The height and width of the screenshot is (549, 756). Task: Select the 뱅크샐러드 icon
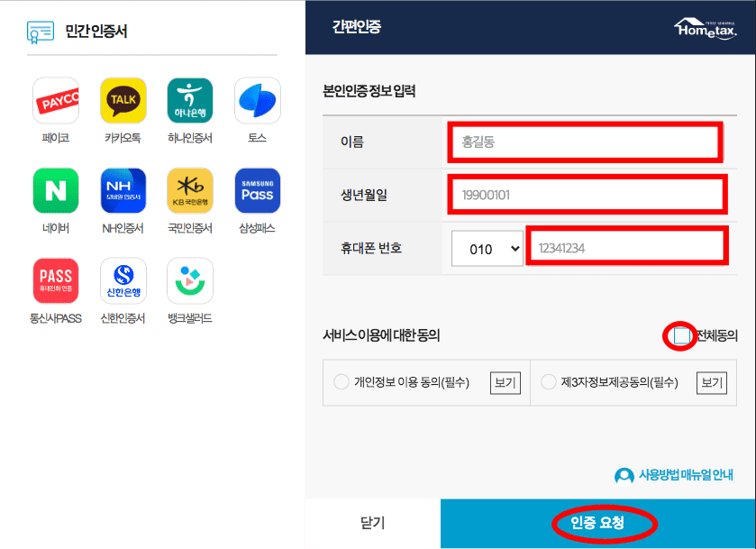[190, 280]
